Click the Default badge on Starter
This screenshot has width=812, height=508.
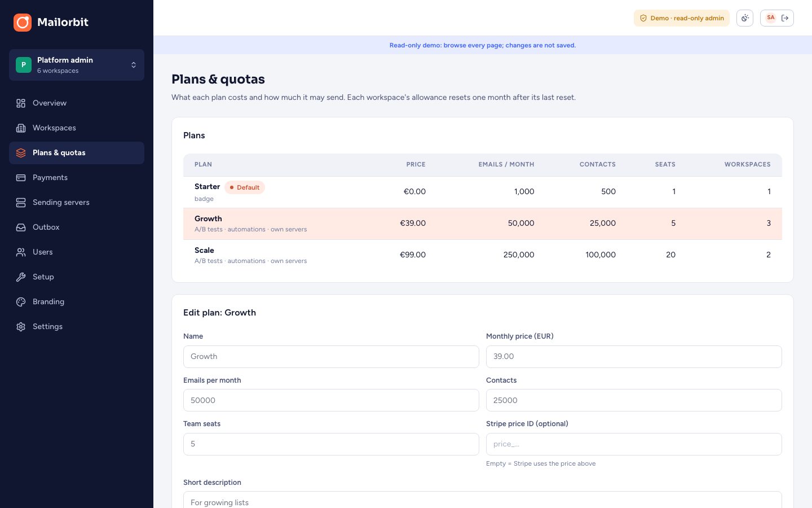coord(245,187)
